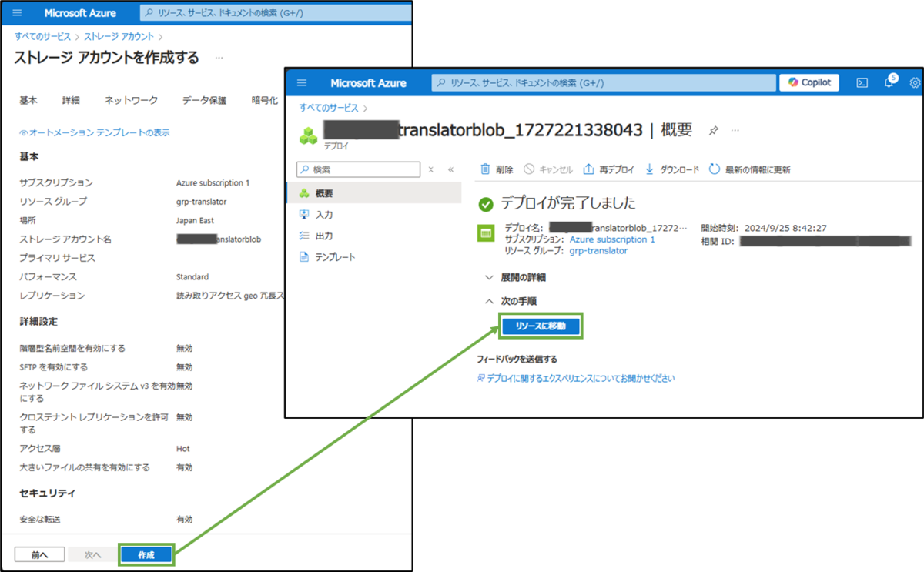Click Microsoft Azure logo in storage window
This screenshot has height=572, width=924.
79,14
